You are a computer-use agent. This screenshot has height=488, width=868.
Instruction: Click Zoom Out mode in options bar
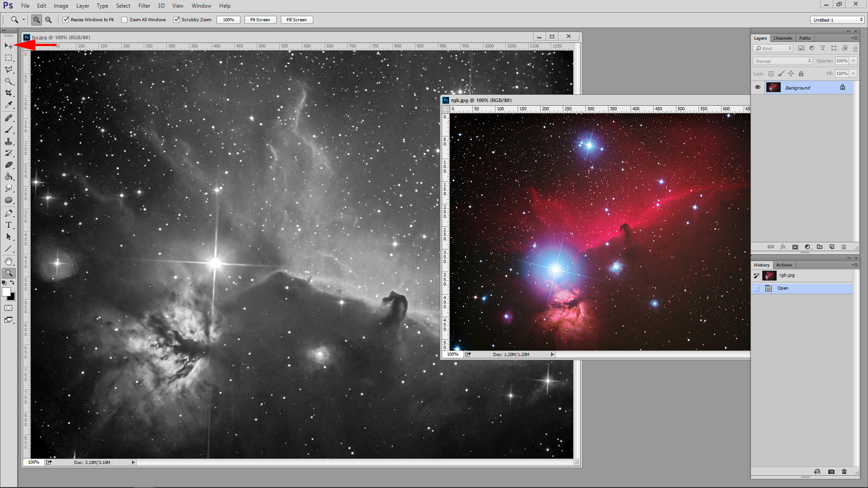coord(48,20)
